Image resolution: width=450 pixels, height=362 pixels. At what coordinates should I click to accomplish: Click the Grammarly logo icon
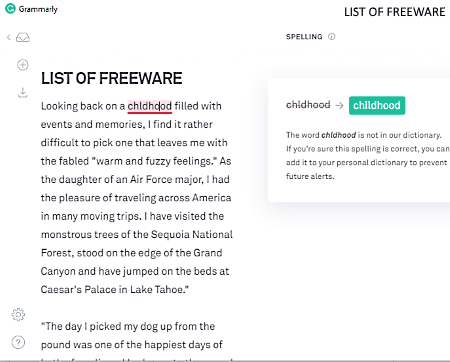(x=10, y=8)
